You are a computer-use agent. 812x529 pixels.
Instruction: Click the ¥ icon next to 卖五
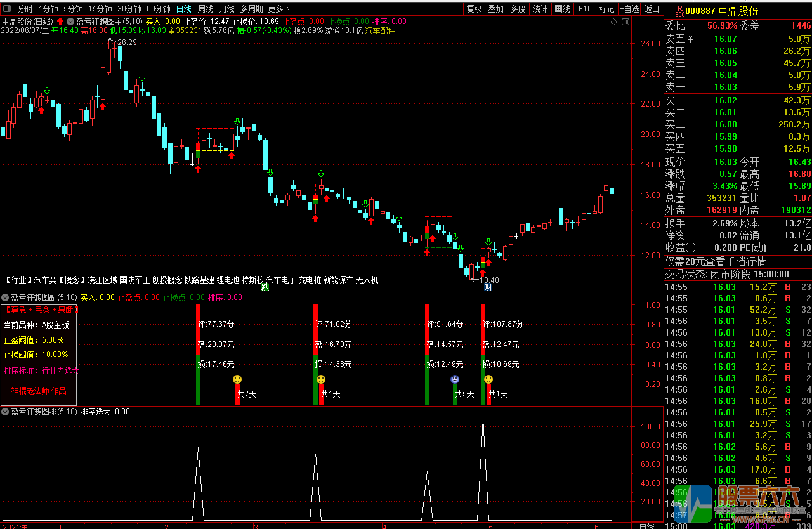(691, 39)
